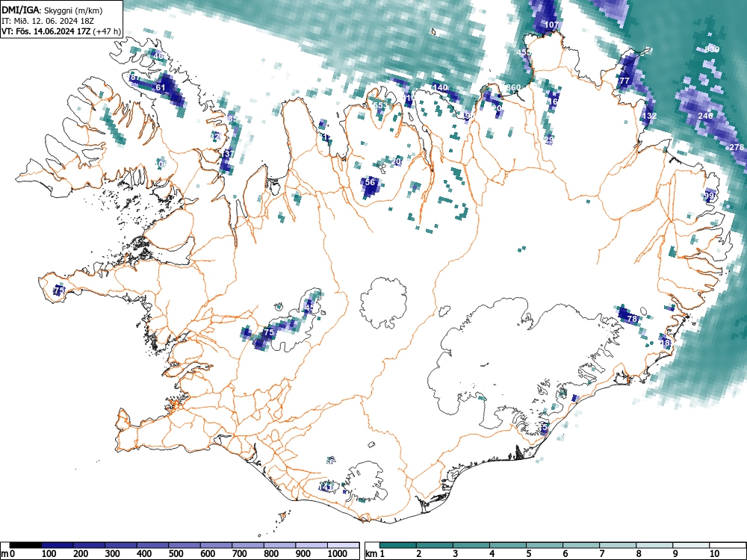Viewport: 747px width, 560px height.
Task: Click the '10' label on the km legend
Action: tap(713, 554)
